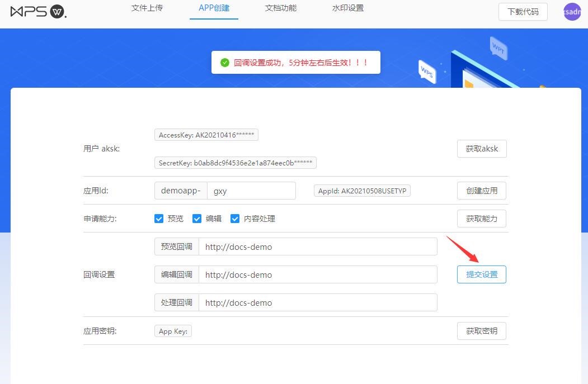Toggle the 预览 capability checkbox

click(159, 219)
